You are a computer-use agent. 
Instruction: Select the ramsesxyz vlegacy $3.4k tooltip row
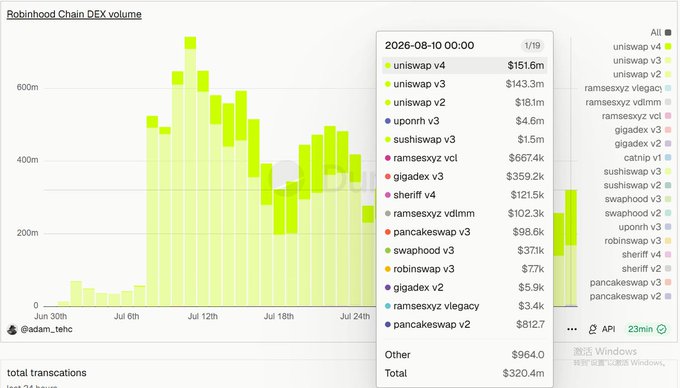pos(464,306)
